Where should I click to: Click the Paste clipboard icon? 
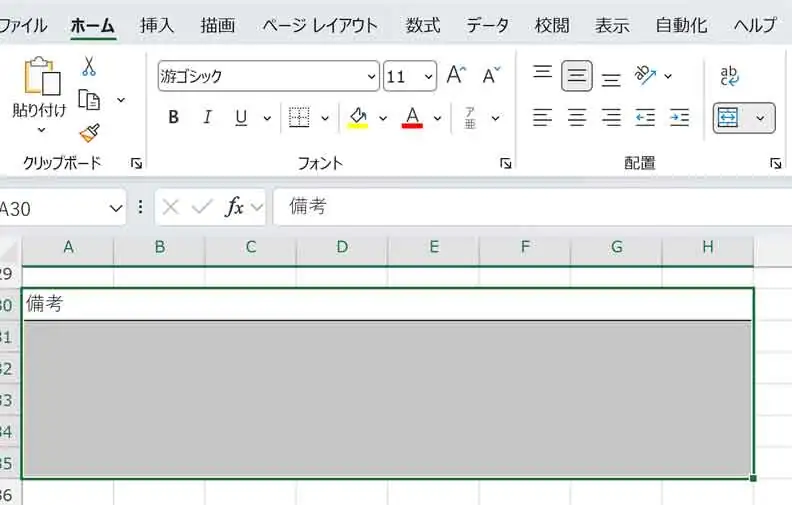(41, 76)
